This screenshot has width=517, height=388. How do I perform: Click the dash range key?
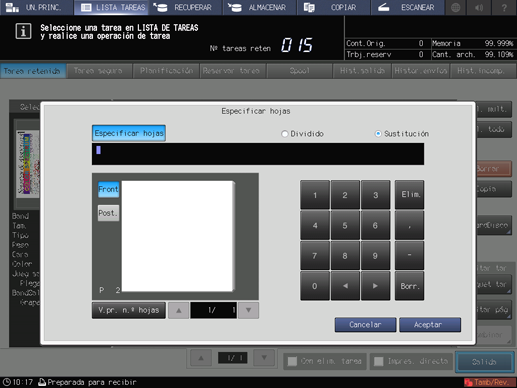(x=410, y=256)
